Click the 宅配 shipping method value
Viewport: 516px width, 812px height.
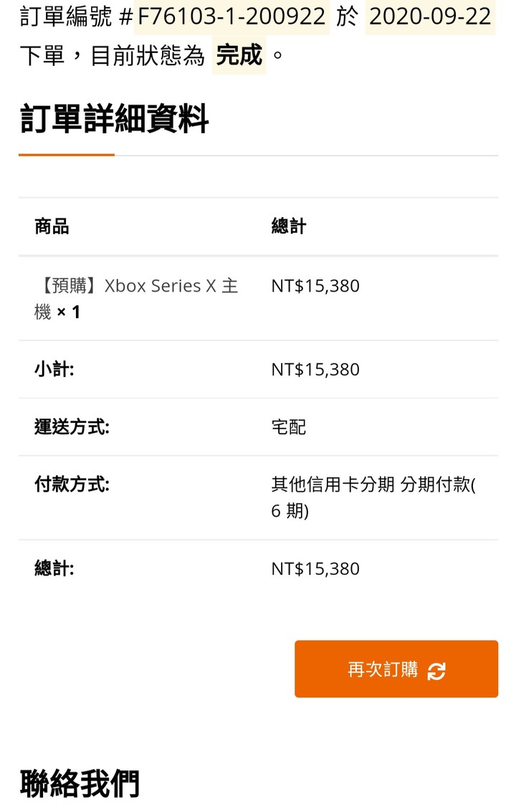click(289, 427)
